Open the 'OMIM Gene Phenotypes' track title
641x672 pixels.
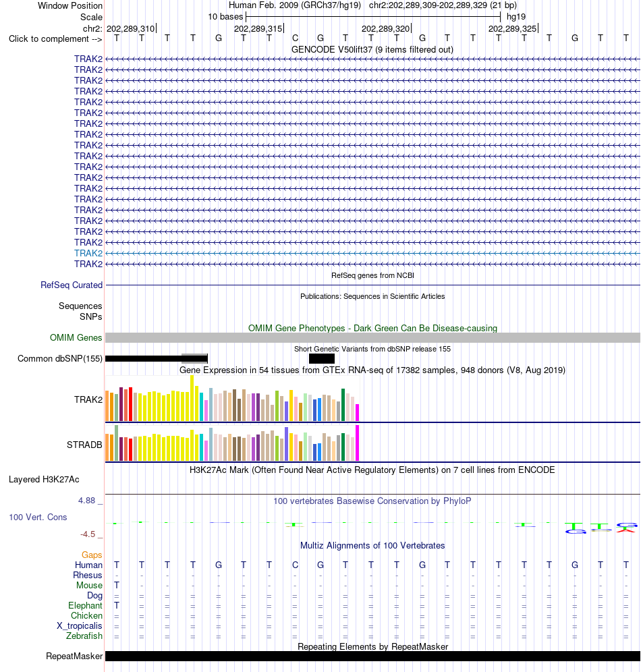[372, 329]
